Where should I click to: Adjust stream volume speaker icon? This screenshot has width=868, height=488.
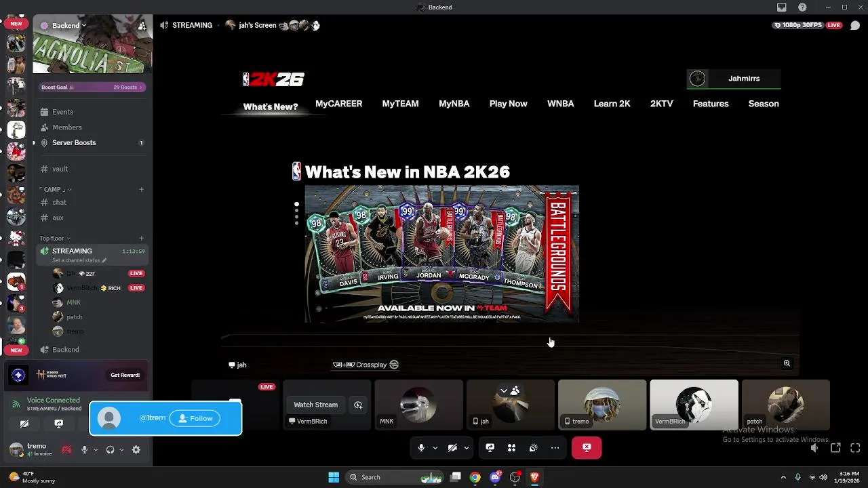(x=815, y=448)
